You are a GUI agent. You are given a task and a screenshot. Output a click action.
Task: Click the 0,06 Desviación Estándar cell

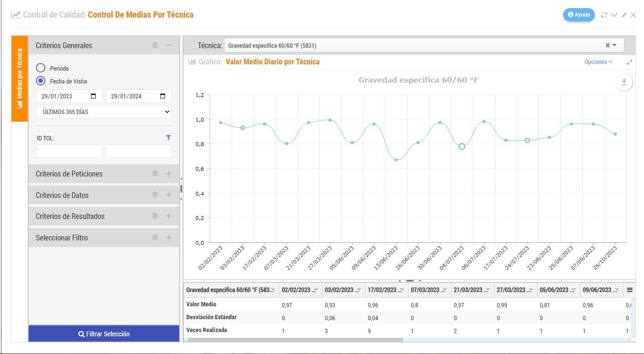[330, 318]
